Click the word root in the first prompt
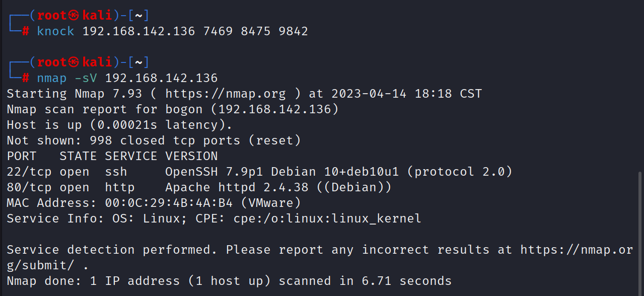 point(52,16)
